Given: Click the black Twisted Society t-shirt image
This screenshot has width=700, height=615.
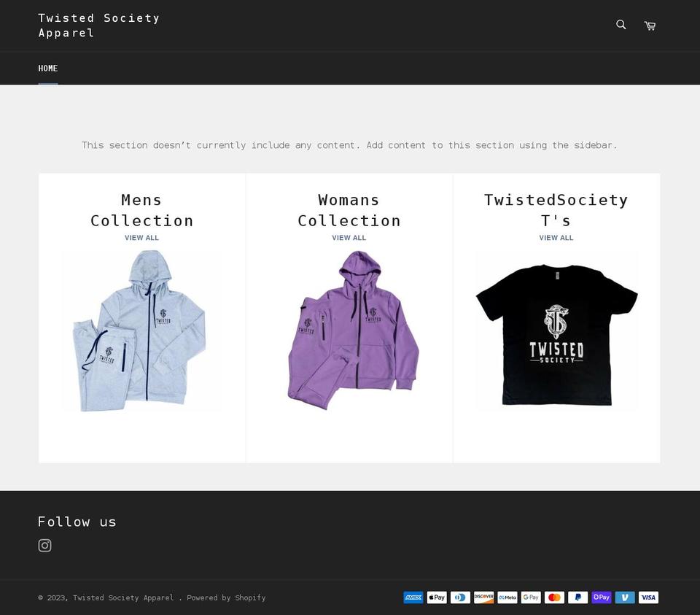Looking at the screenshot, I should [x=556, y=330].
